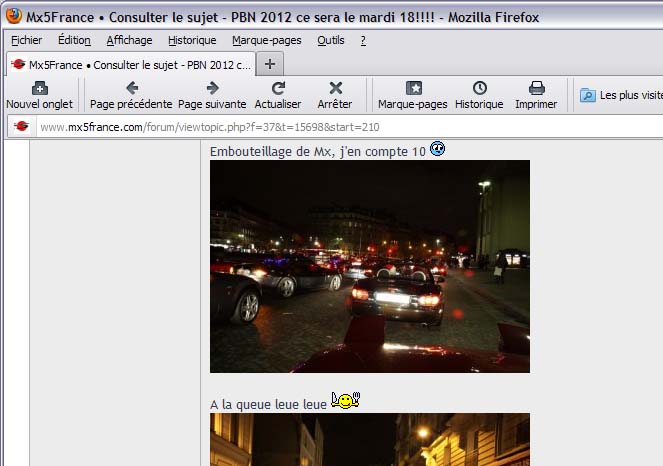The width and height of the screenshot is (663, 466).
Task: Click the waving yellow smiley emoticon
Action: pos(345,400)
